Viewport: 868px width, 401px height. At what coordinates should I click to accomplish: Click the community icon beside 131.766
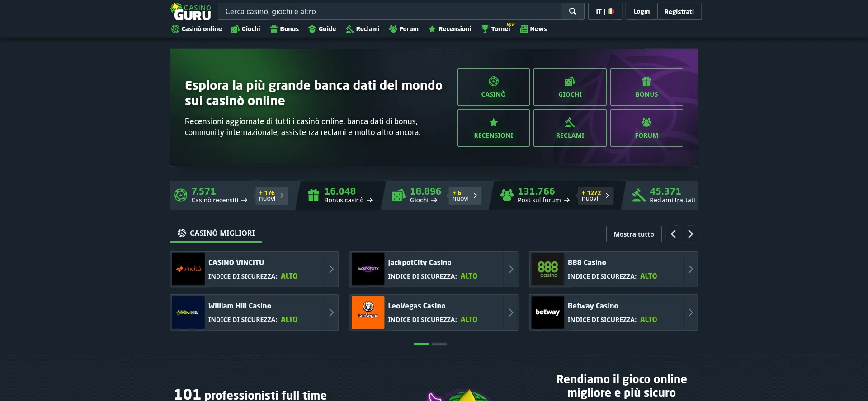(x=507, y=195)
